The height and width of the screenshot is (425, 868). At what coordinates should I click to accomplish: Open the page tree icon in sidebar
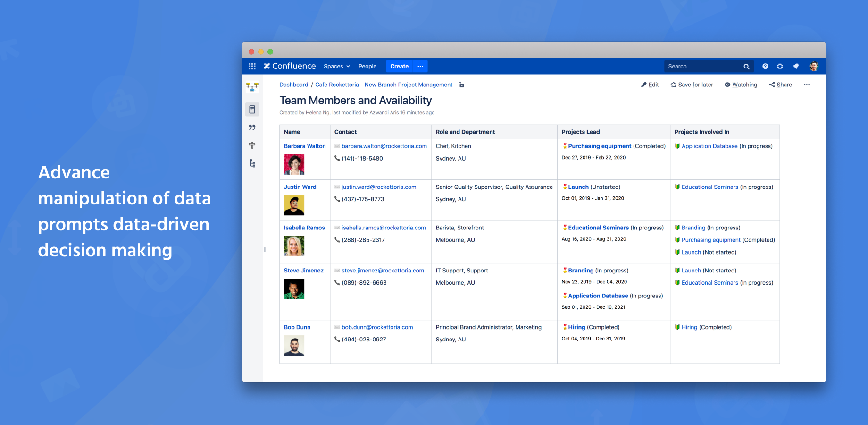(252, 163)
